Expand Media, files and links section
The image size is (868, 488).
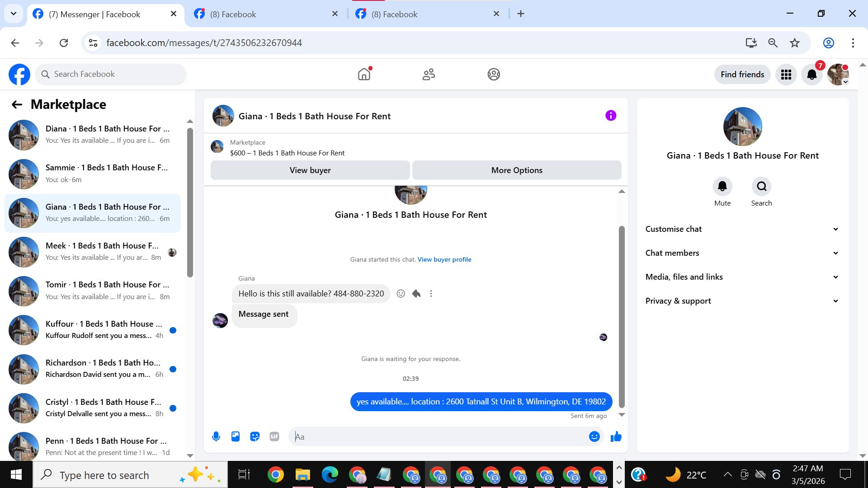pyautogui.click(x=742, y=277)
